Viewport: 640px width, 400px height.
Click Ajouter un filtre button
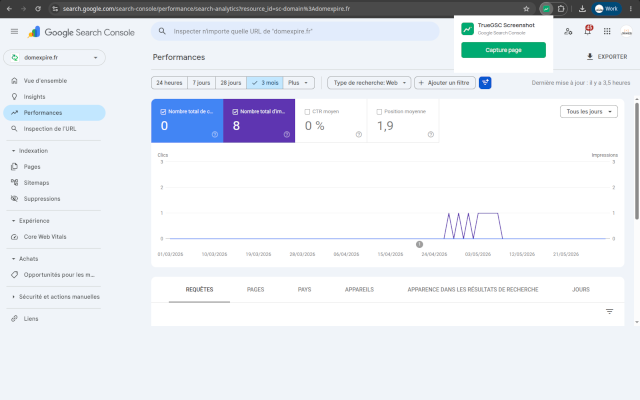pos(444,83)
